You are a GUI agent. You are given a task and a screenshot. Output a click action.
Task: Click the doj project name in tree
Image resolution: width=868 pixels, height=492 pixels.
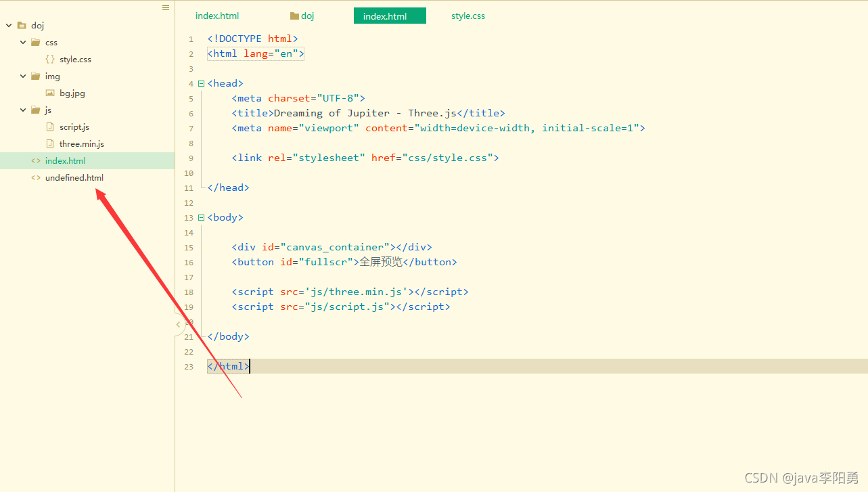(x=37, y=26)
